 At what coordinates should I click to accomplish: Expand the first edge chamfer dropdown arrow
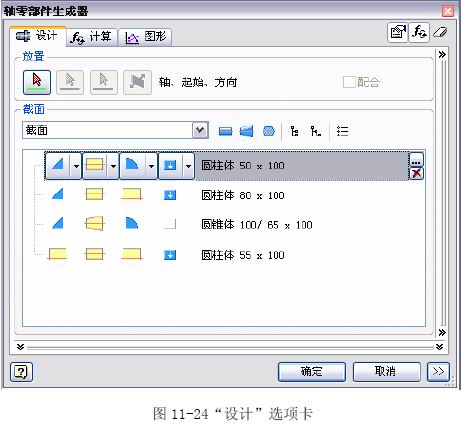pyautogui.click(x=76, y=166)
